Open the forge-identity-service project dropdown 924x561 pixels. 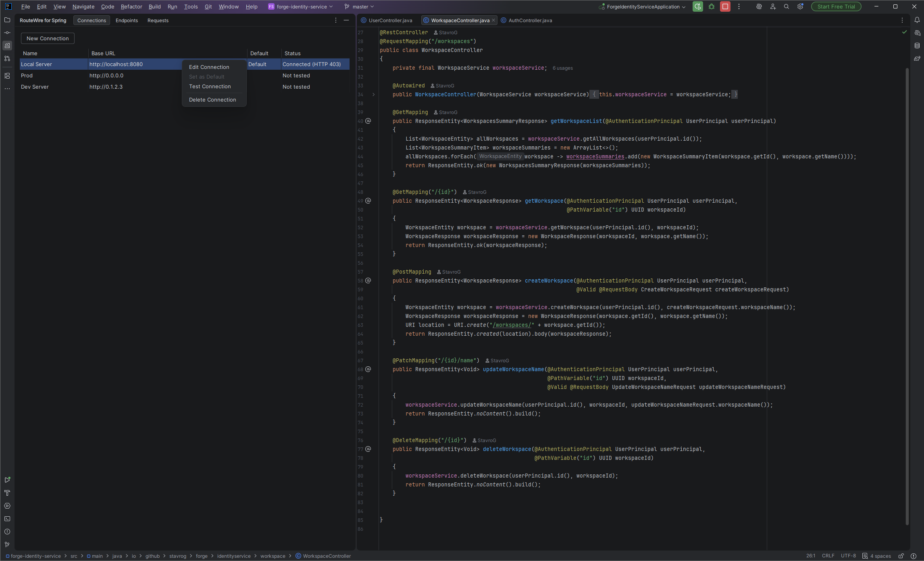pyautogui.click(x=301, y=6)
